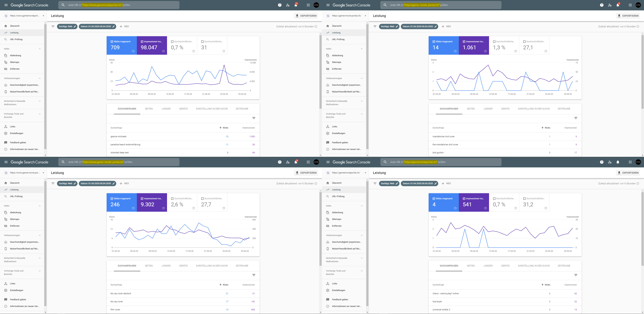
Task: Open account avatar in the 4-clicks console header
Action: point(638,162)
